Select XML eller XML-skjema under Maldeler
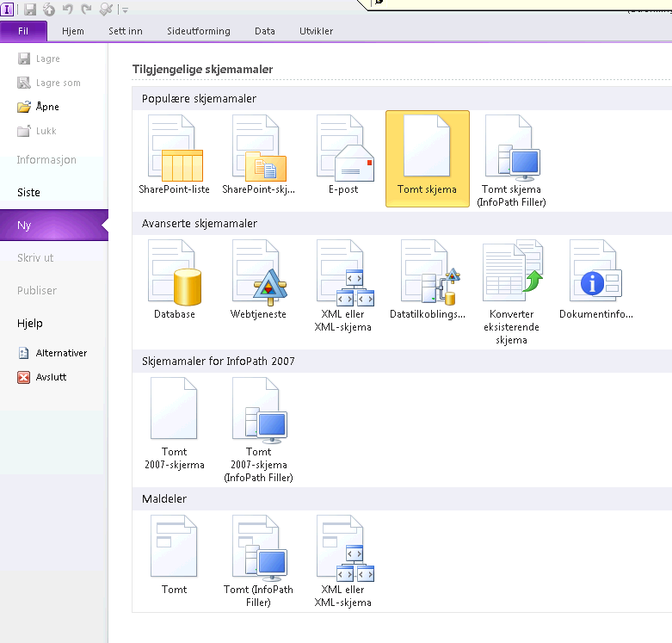 [x=343, y=561]
